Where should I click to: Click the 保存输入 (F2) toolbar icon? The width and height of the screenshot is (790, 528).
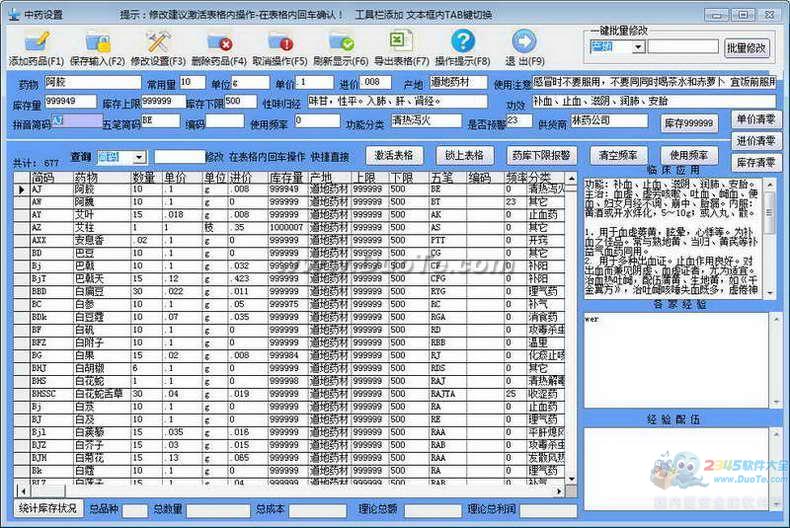[98, 42]
